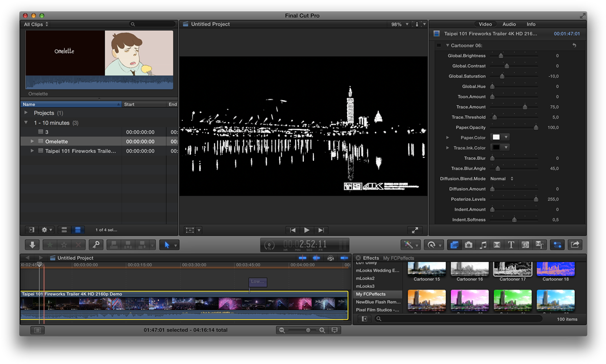
Task: Open the viewer 98% zoom dropdown
Action: click(x=400, y=24)
